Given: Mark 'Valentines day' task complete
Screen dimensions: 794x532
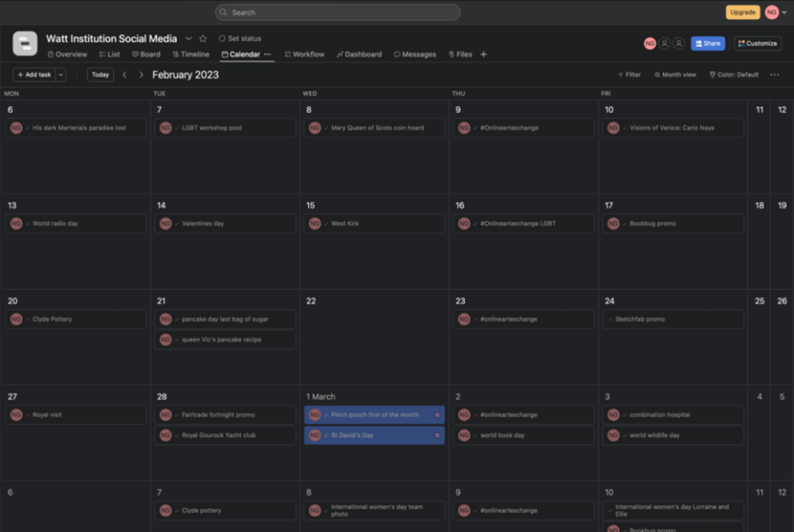Looking at the screenshot, I should tap(177, 223).
